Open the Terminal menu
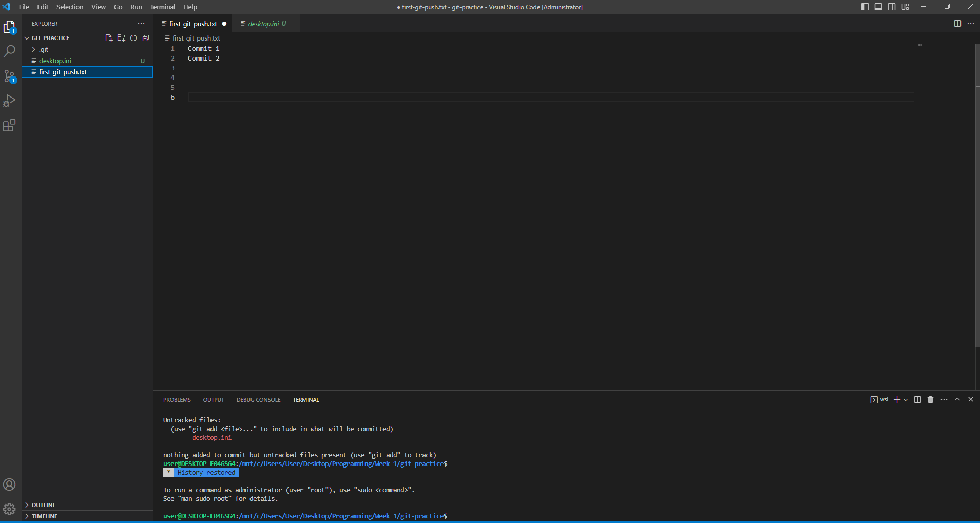Image resolution: width=980 pixels, height=523 pixels. coord(162,7)
